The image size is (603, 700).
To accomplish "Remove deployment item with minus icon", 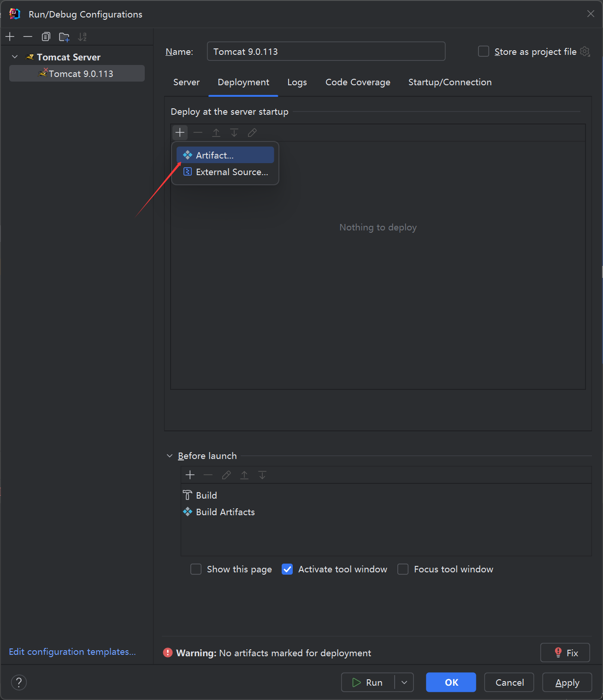I will pyautogui.click(x=198, y=133).
